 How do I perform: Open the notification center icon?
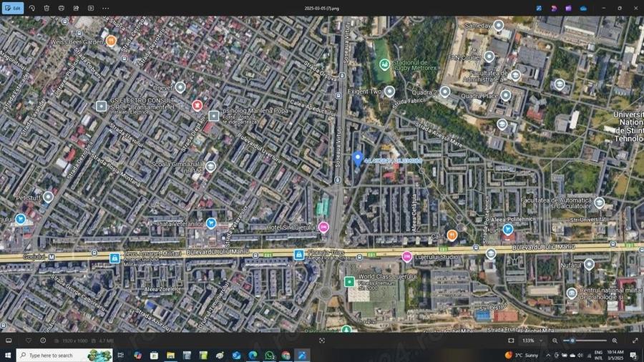point(634,355)
